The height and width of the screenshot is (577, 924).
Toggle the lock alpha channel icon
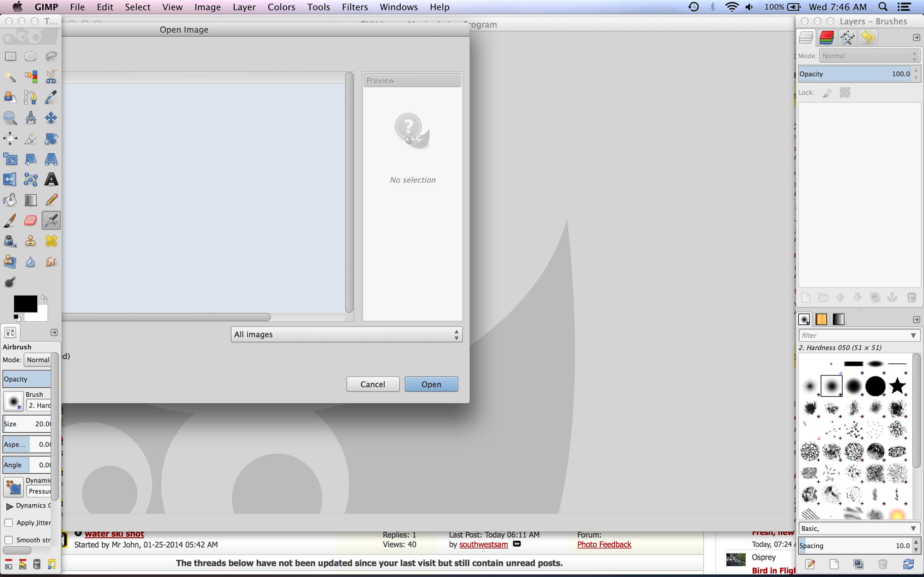point(845,93)
